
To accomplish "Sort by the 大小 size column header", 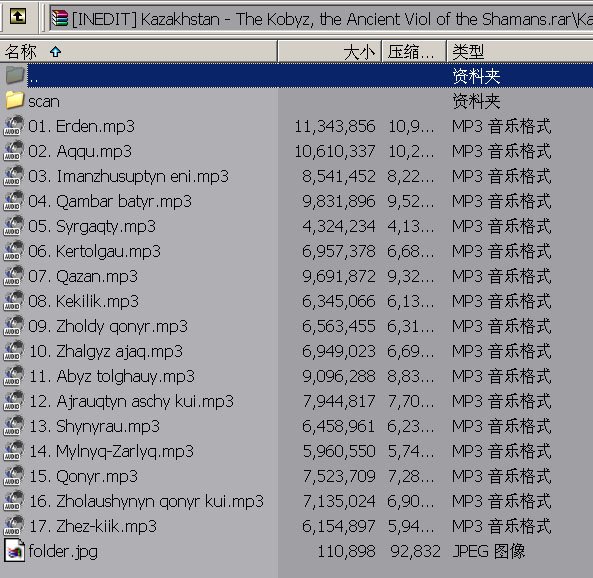I will coord(330,51).
